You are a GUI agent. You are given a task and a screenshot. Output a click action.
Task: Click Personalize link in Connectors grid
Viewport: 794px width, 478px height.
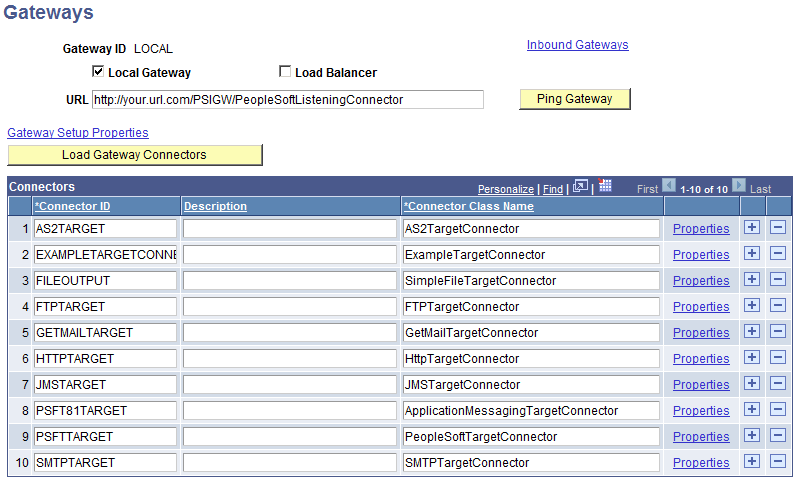tap(506, 189)
